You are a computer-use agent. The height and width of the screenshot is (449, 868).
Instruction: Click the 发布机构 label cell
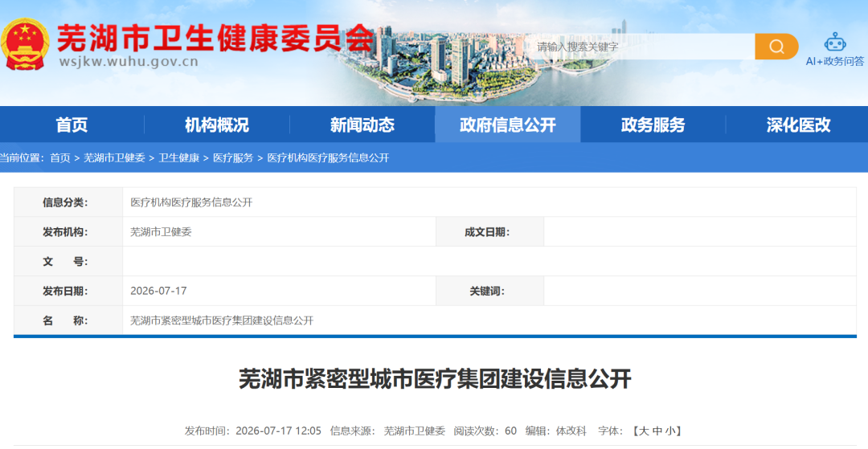click(68, 231)
